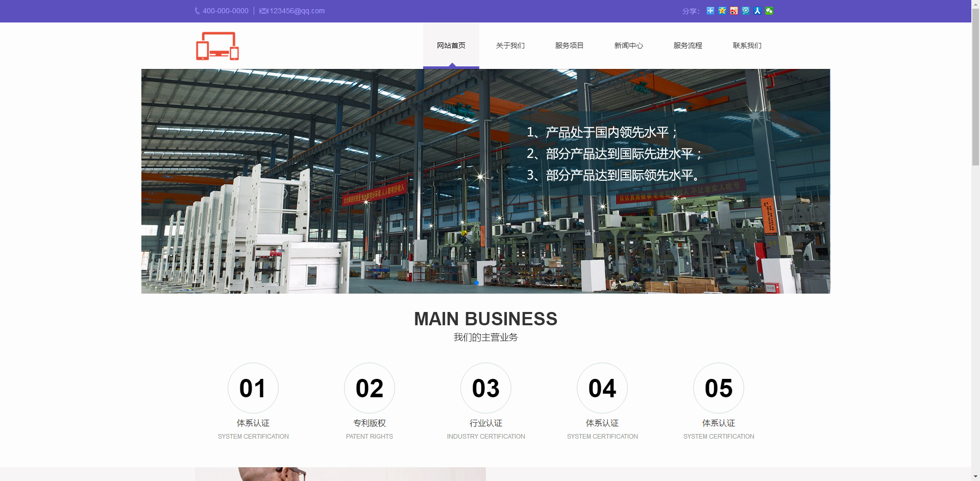Share to Renren via its icon
Screen dimensions: 980x481
pos(757,11)
